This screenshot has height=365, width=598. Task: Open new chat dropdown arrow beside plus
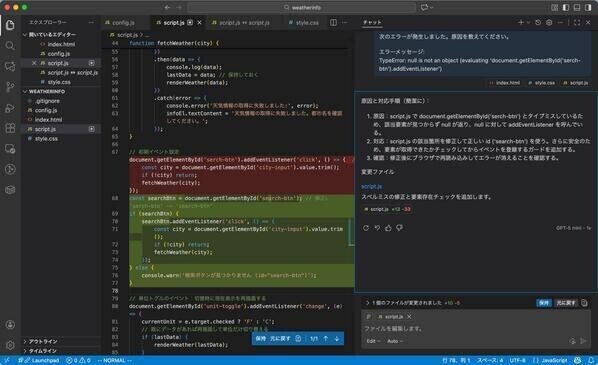pos(528,23)
